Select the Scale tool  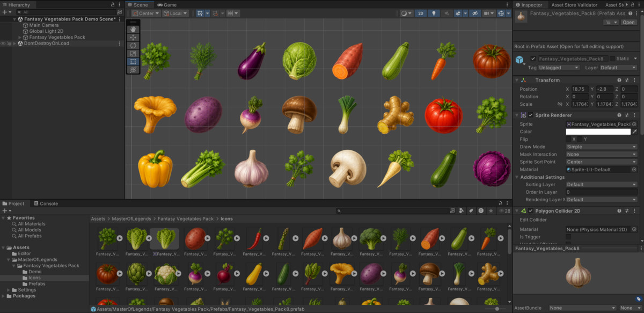[133, 54]
